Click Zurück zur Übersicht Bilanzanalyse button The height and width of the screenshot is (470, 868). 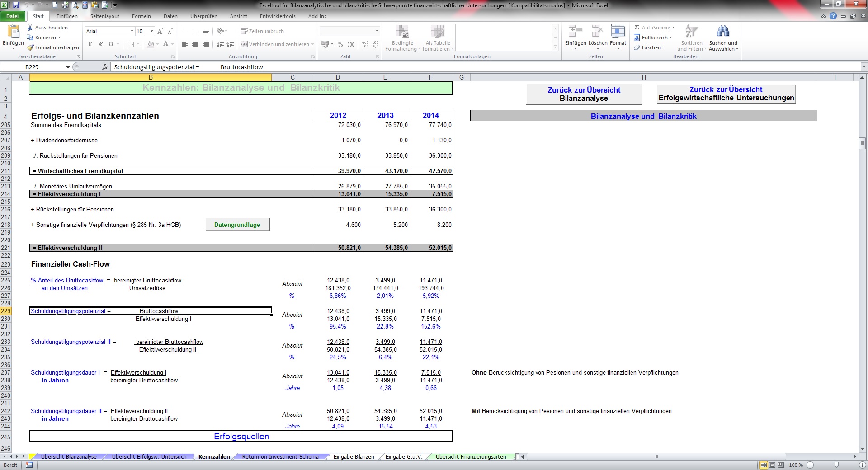coord(584,94)
